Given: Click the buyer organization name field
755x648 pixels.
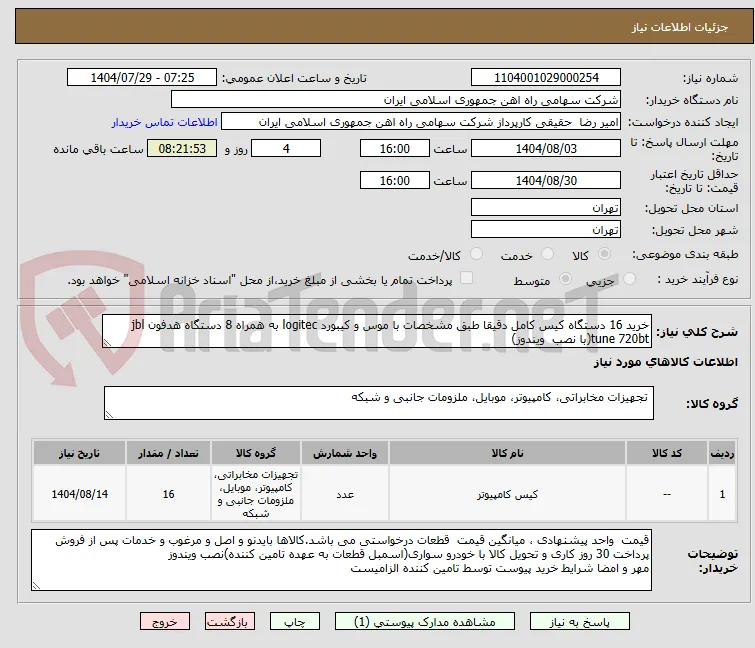Looking at the screenshot, I should point(395,100).
